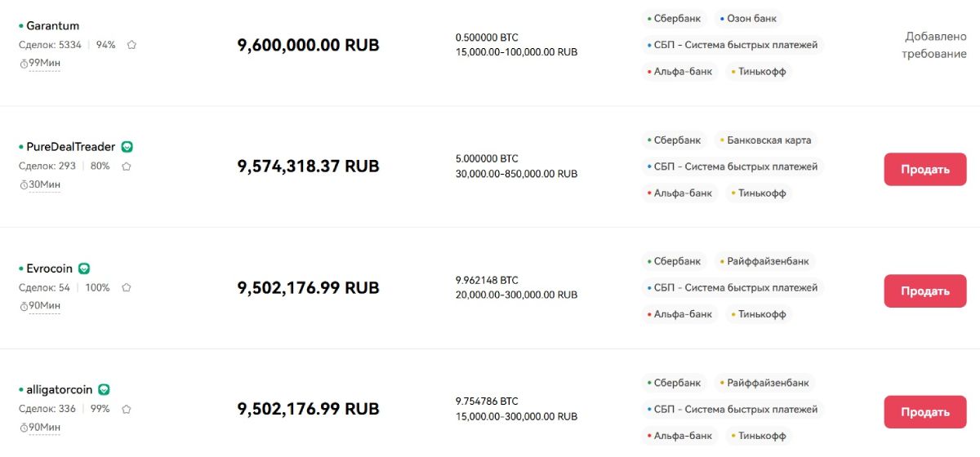Click the timer icon beside 30Мин

[x=24, y=185]
